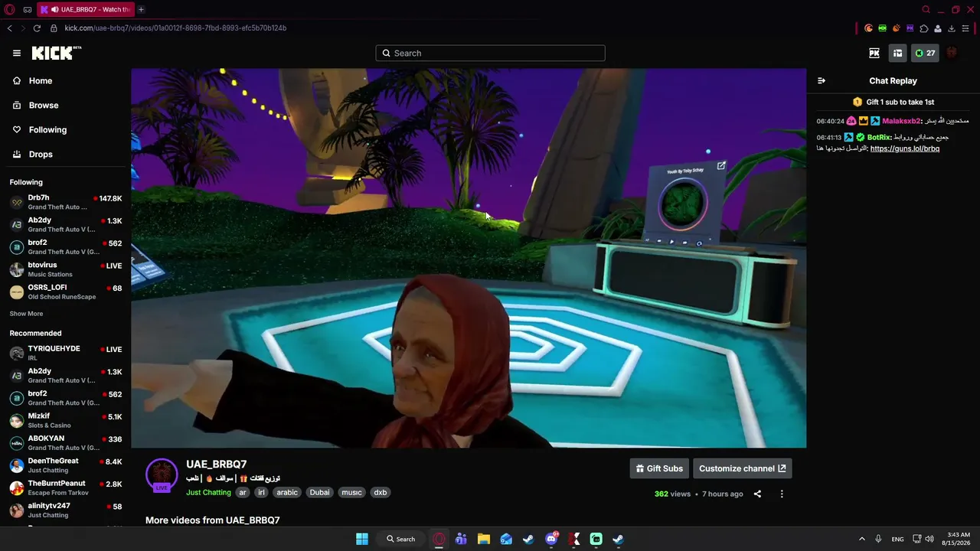Select the 'irl' tag
Image resolution: width=980 pixels, height=551 pixels.
(261, 492)
